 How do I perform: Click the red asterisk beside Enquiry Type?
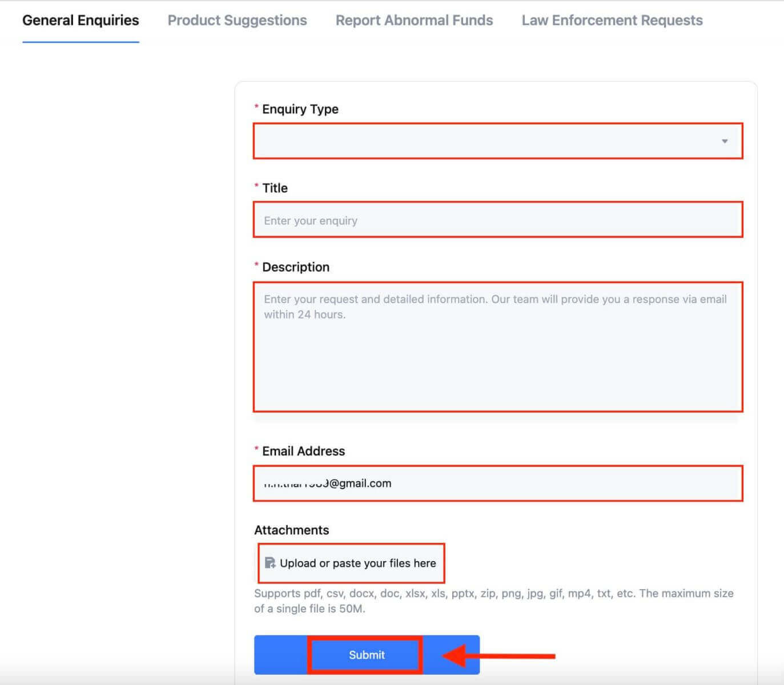pos(256,107)
